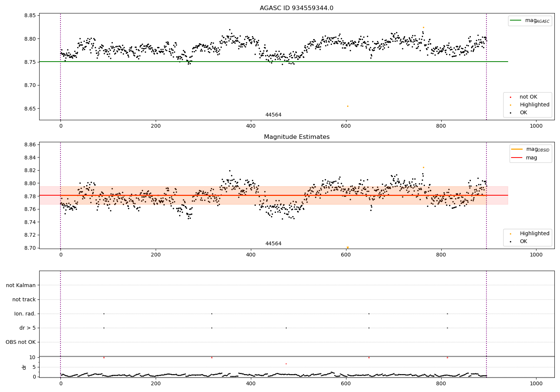Screen dimensions: 560x392
Task: Click the 'Magnitude Estimates' plot title
Action: coord(296,137)
